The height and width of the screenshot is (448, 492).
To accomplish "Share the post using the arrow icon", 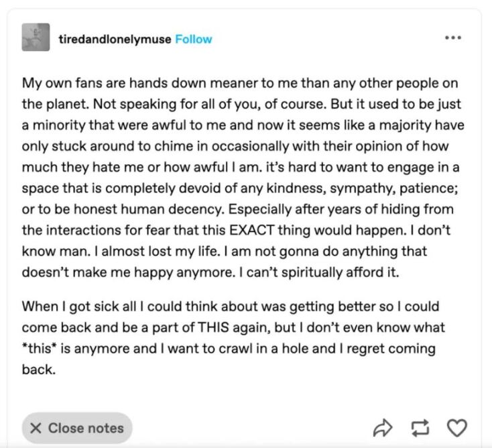I will [x=382, y=427].
